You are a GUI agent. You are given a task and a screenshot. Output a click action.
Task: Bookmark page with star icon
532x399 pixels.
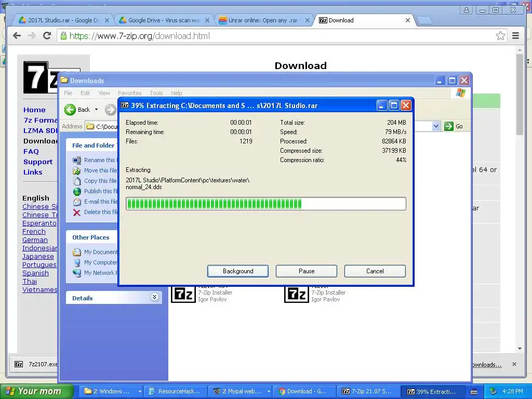click(500, 36)
